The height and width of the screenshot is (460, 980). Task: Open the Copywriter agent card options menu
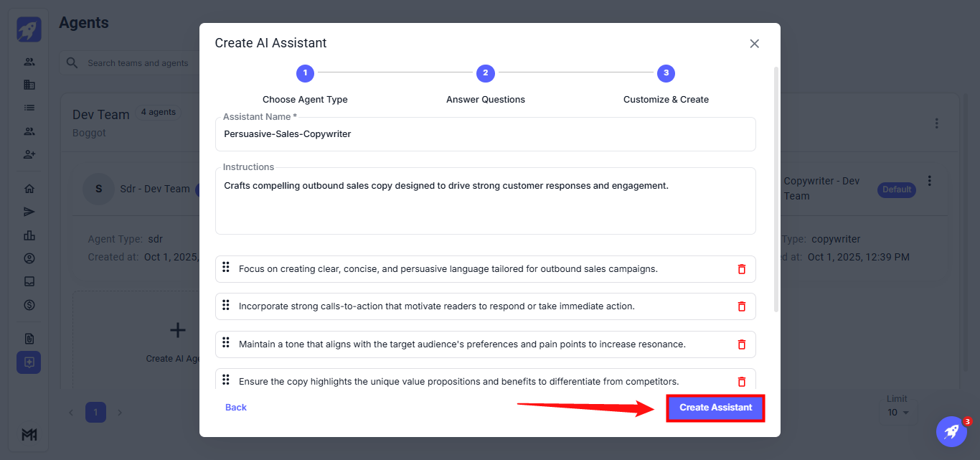tap(930, 181)
